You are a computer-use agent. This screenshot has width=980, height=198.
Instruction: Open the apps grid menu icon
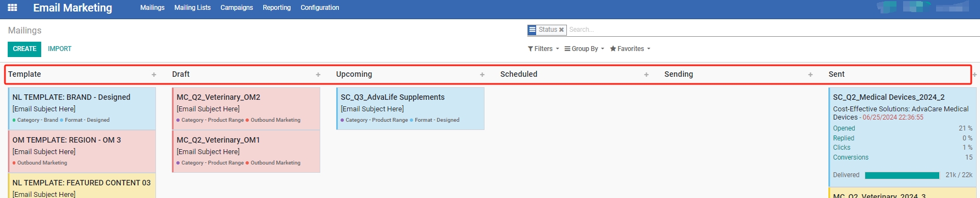(x=12, y=8)
